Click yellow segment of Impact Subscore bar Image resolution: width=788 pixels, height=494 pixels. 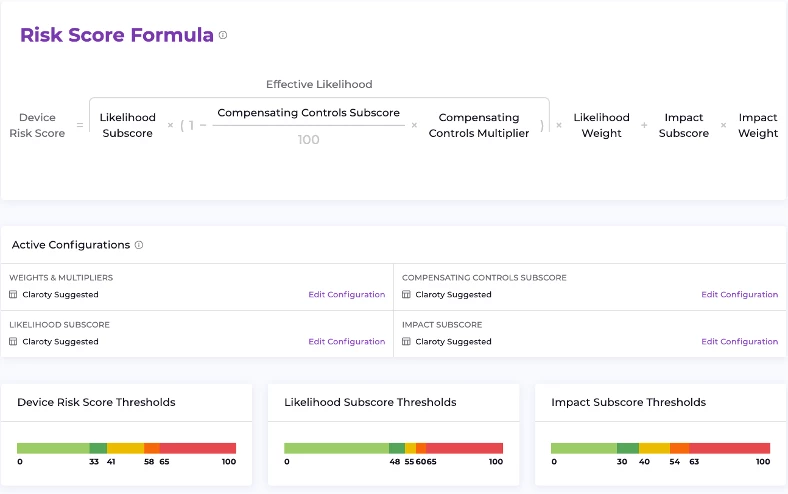point(654,448)
